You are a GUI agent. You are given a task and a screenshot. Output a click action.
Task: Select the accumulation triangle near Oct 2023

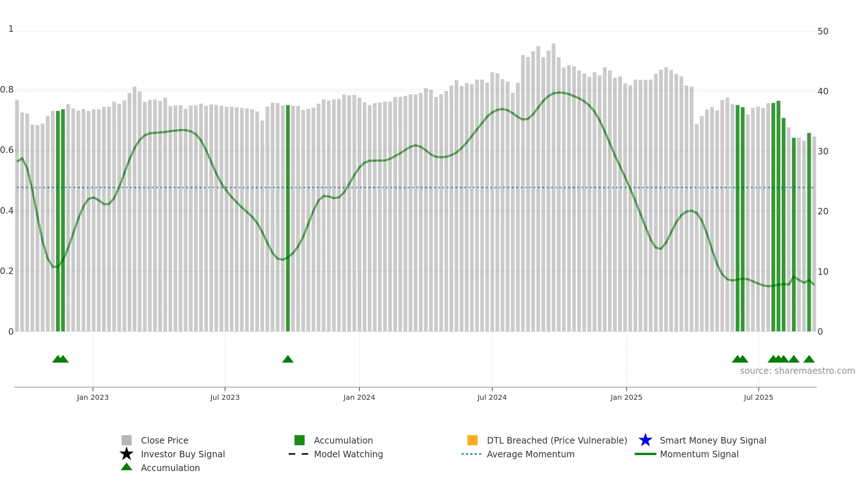tap(288, 359)
